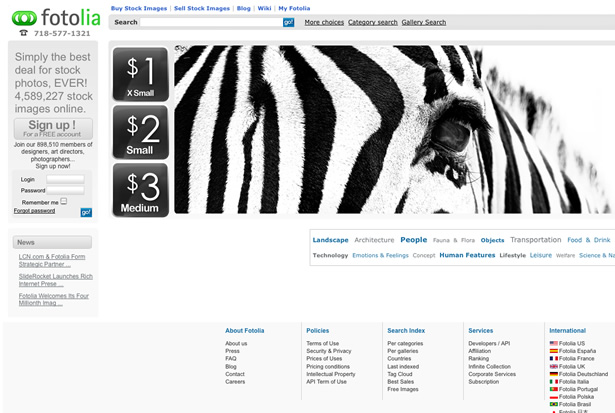Click the Category search link
The width and height of the screenshot is (615, 413).
(373, 22)
